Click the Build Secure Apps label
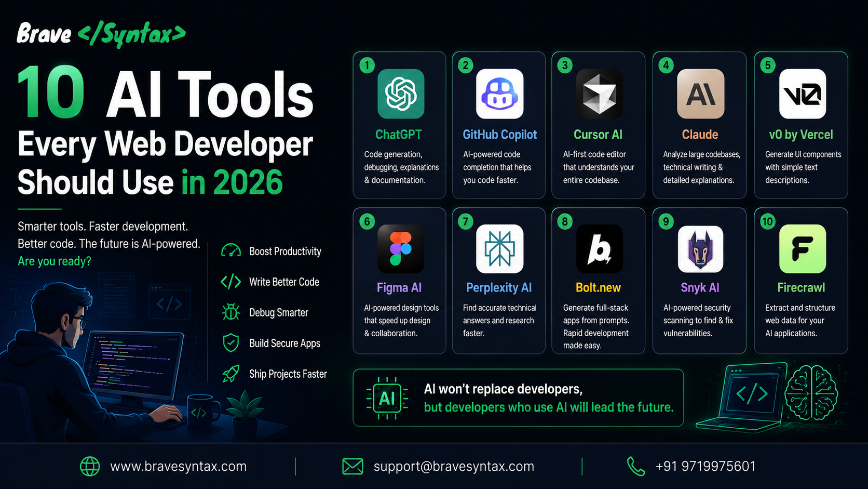This screenshot has height=489, width=868. pos(284,343)
